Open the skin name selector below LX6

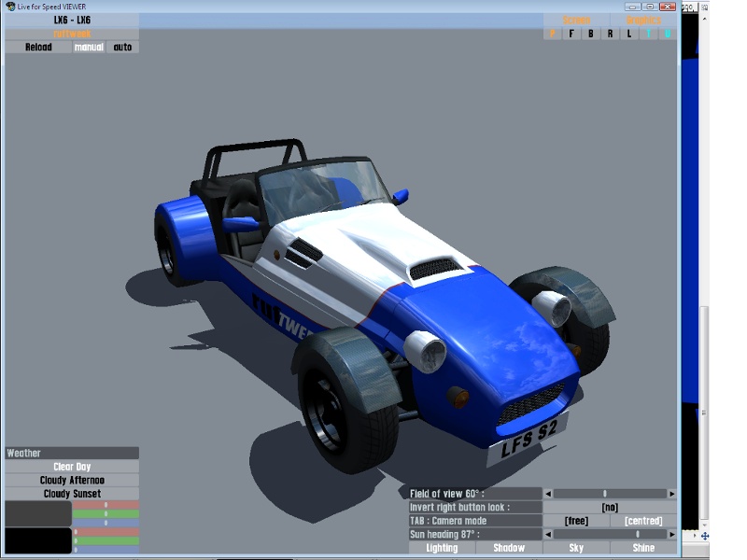(72, 34)
